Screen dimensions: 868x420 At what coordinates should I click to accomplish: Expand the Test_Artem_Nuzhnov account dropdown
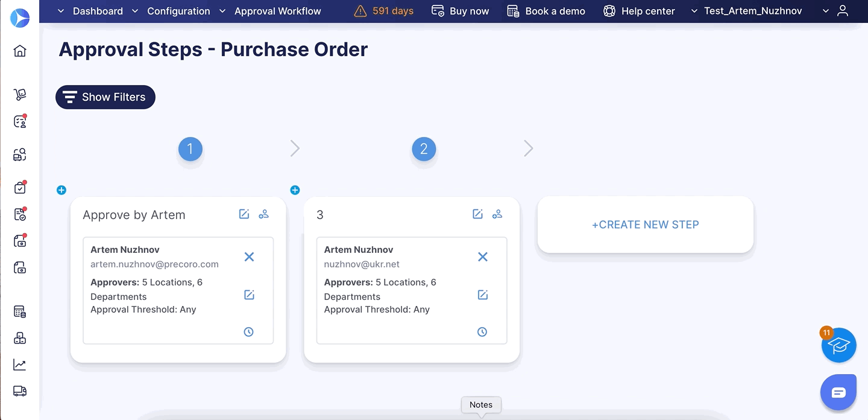[752, 11]
